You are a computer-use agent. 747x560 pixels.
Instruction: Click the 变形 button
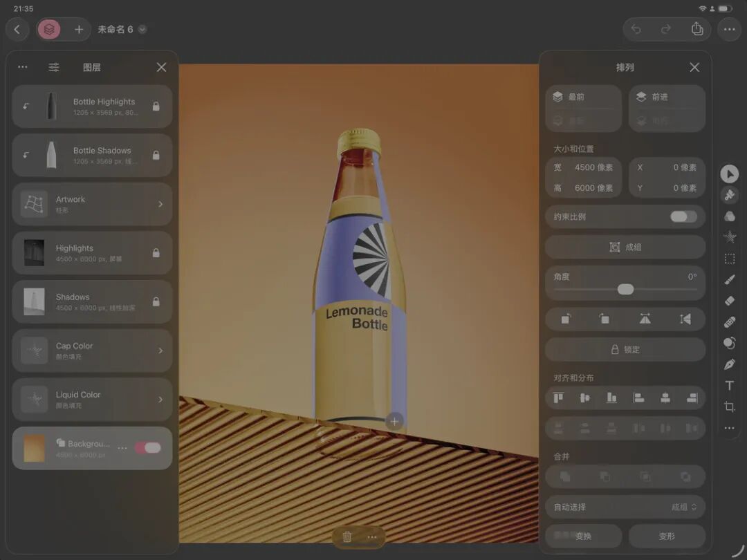pyautogui.click(x=667, y=536)
